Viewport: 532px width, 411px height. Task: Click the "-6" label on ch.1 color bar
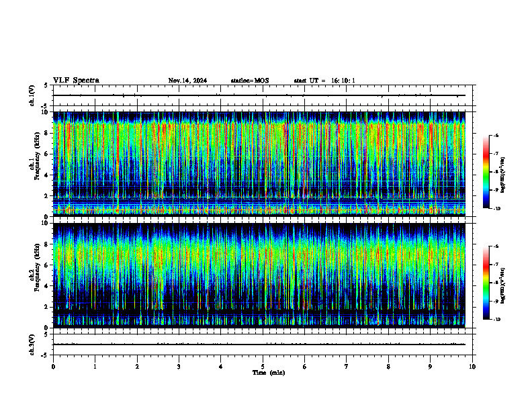point(496,136)
